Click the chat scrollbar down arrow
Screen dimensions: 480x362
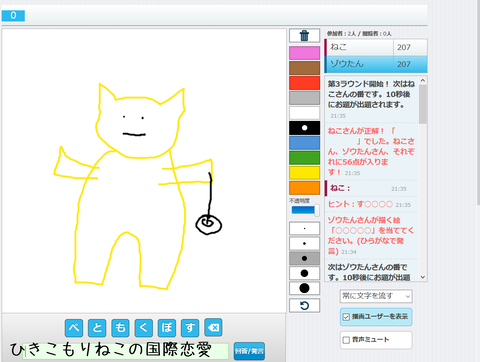[x=423, y=277]
